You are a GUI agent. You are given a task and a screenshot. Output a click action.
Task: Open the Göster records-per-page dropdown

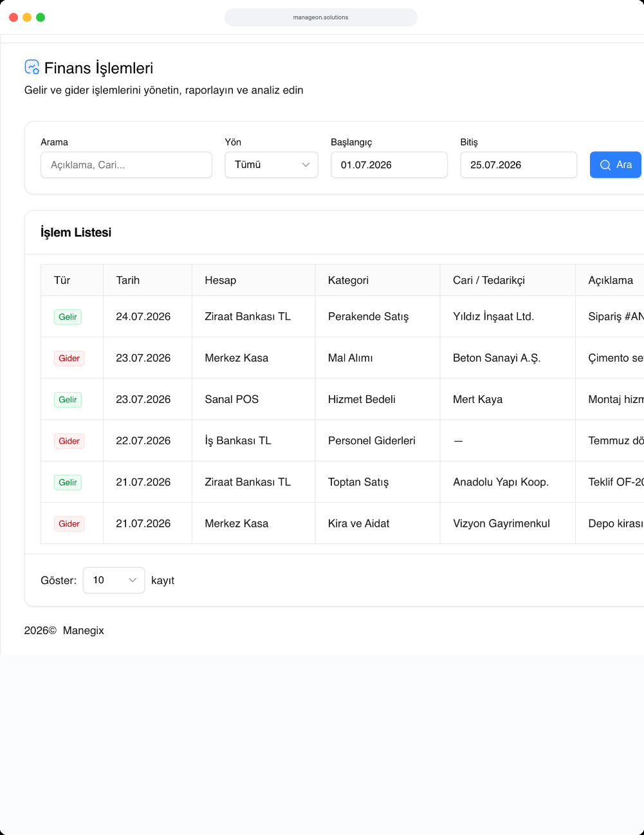114,580
